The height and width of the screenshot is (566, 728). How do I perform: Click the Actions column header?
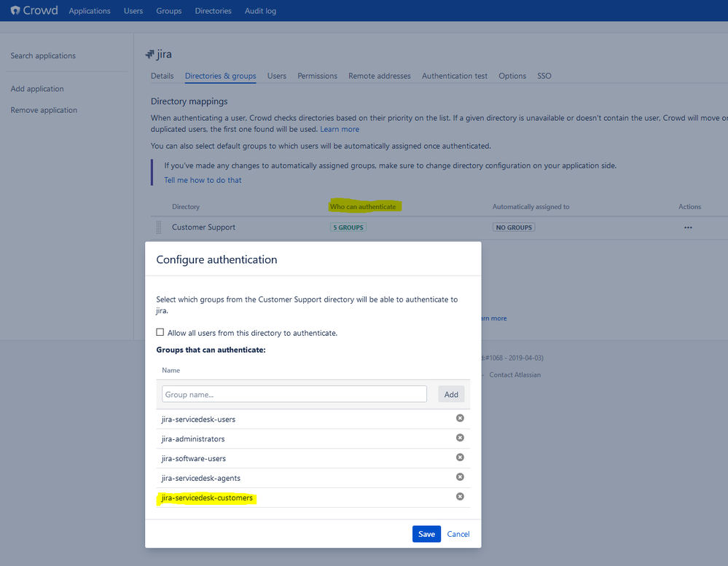pyautogui.click(x=689, y=206)
